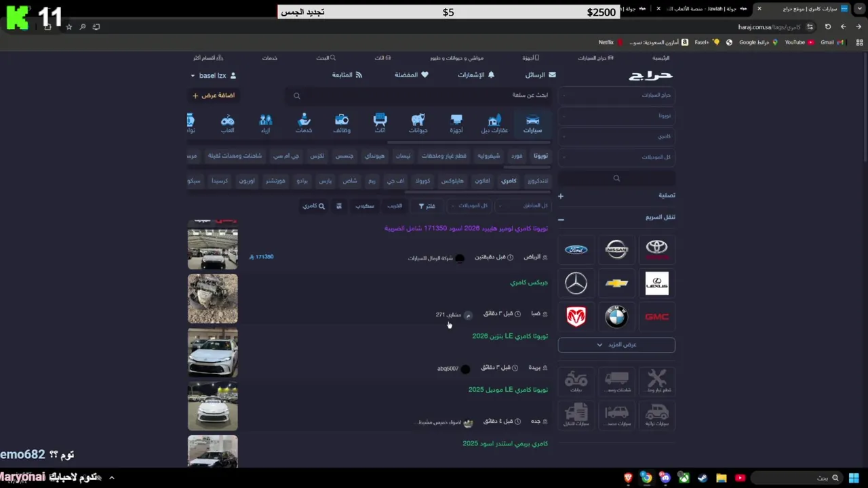Expand the تصفية plus section
The image size is (868, 488).
[561, 196]
